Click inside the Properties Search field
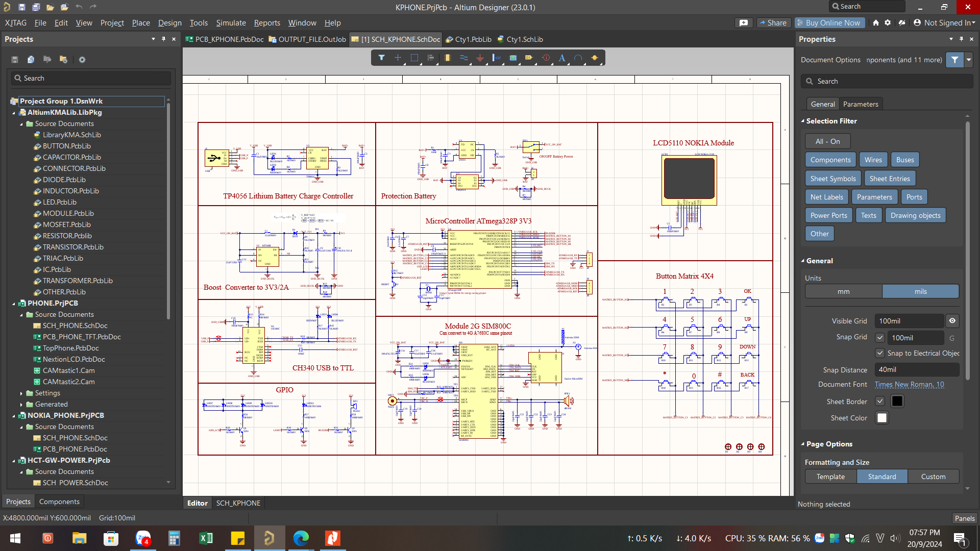Screen dimensions: 980x551 (x=888, y=81)
